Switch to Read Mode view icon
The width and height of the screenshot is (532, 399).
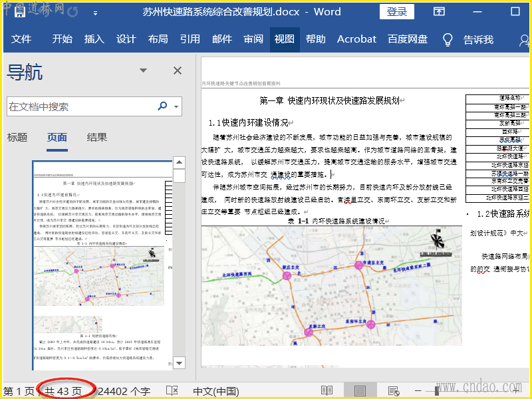327,391
